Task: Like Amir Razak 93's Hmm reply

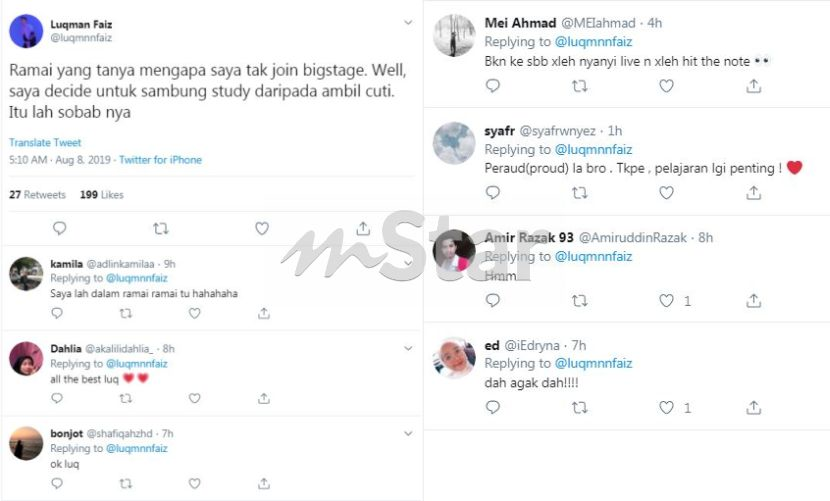Action: pos(666,300)
